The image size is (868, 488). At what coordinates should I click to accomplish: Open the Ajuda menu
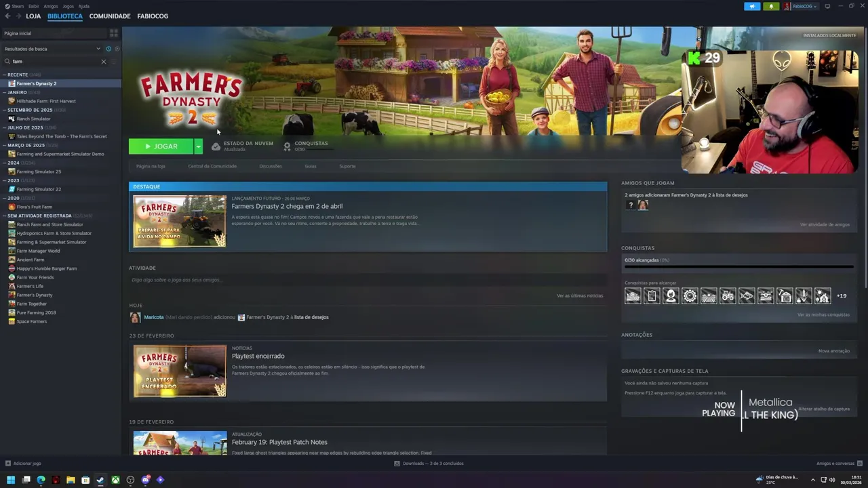pyautogui.click(x=83, y=6)
